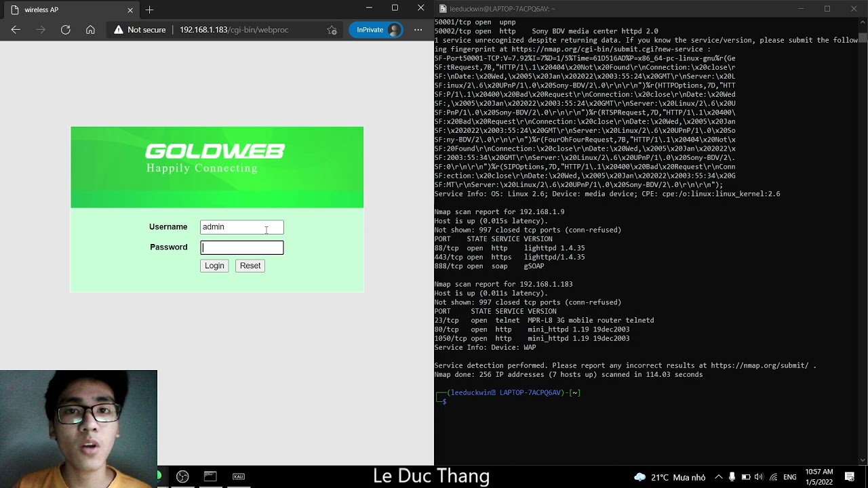The height and width of the screenshot is (488, 868).
Task: Go forward in the Edge browser
Action: point(41,30)
